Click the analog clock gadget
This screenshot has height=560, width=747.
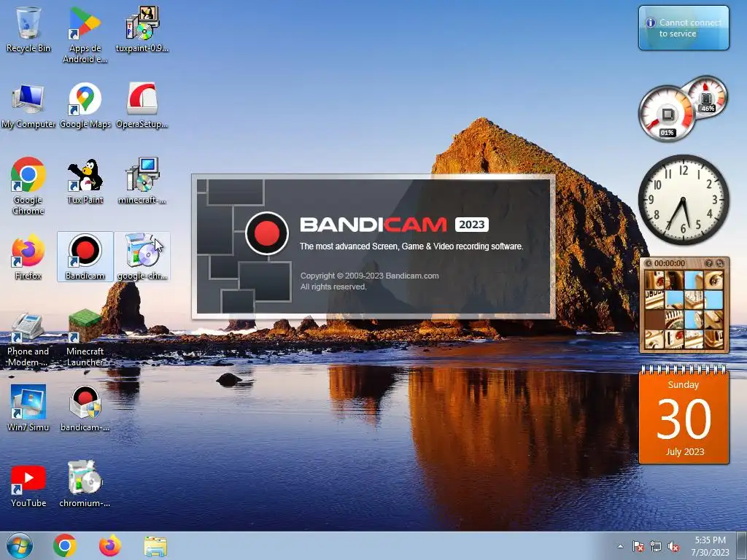684,200
